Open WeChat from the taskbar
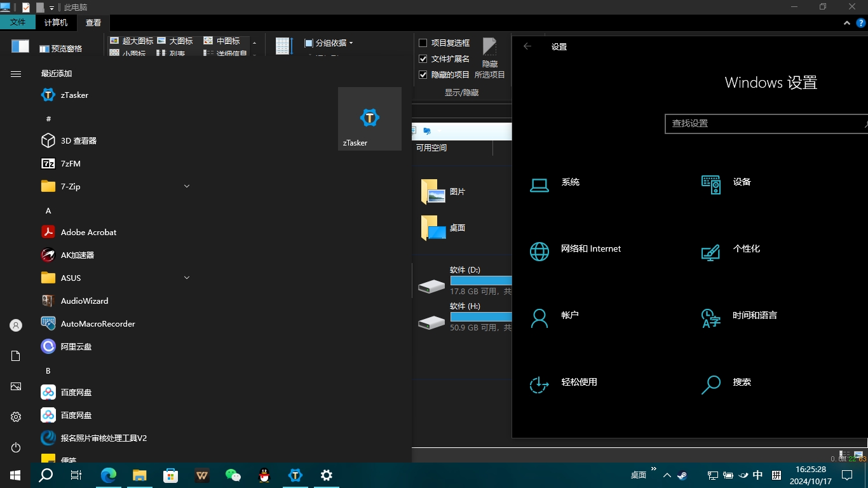Screen dimensions: 868x488 click(x=233, y=475)
